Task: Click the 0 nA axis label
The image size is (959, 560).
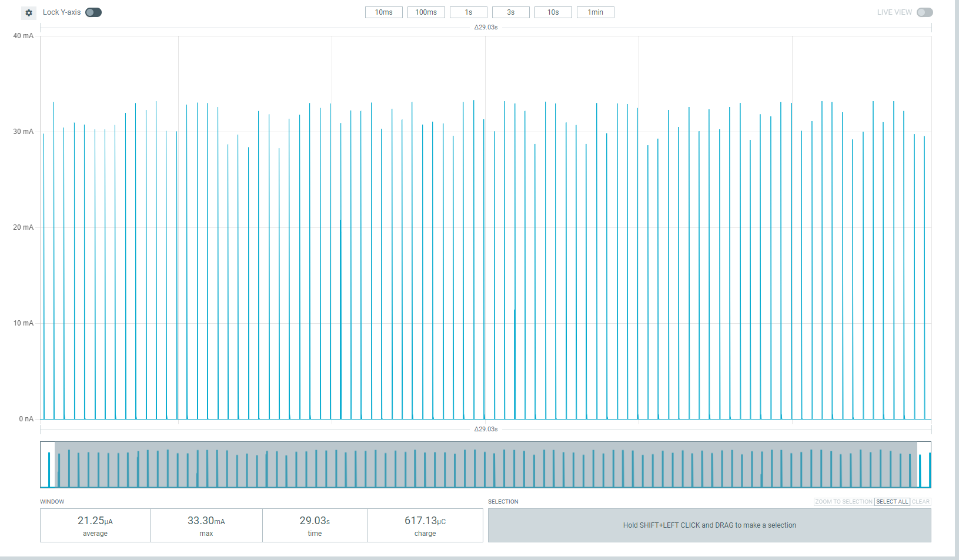Action: tap(26, 419)
